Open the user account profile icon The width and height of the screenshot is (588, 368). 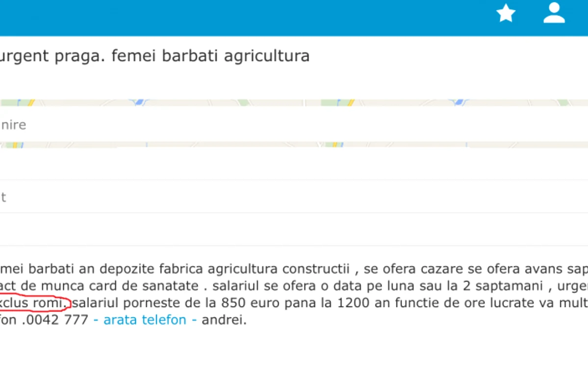[x=554, y=13]
